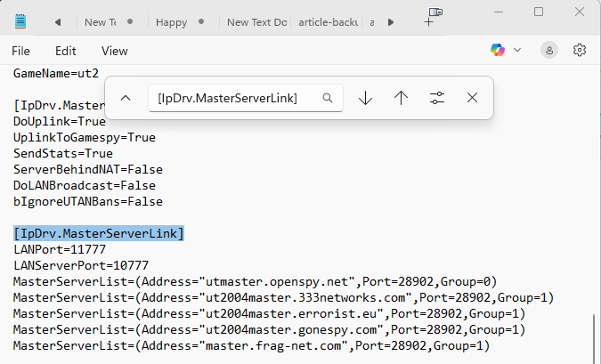Click the Notepad app icon
This screenshot has width=601, height=364.
[20, 21]
